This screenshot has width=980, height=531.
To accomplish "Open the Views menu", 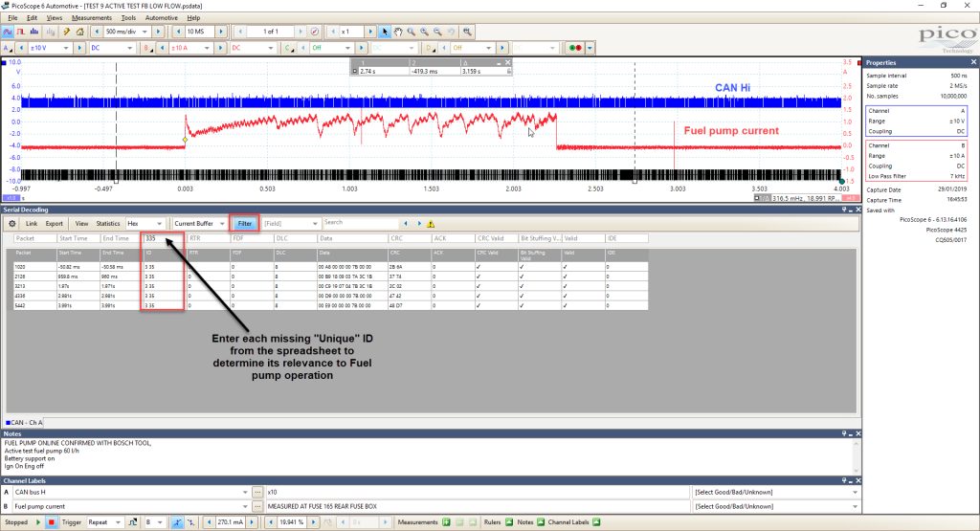I will (x=55, y=18).
